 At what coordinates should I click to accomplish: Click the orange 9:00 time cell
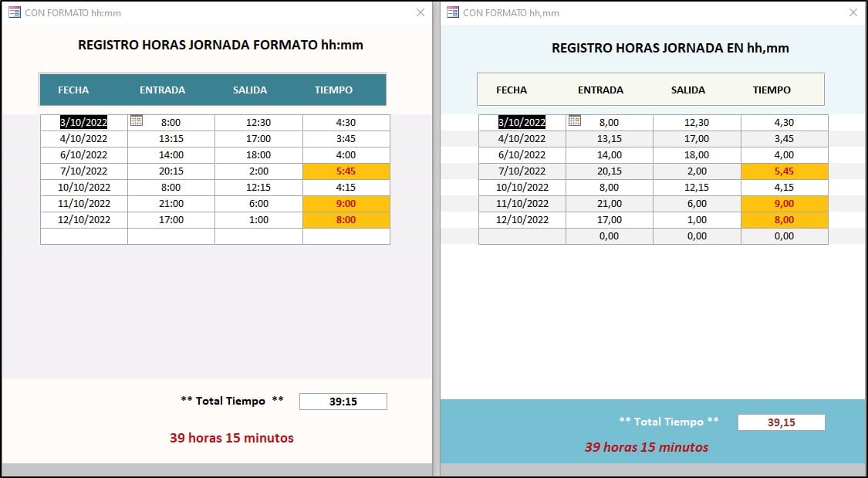click(x=346, y=203)
